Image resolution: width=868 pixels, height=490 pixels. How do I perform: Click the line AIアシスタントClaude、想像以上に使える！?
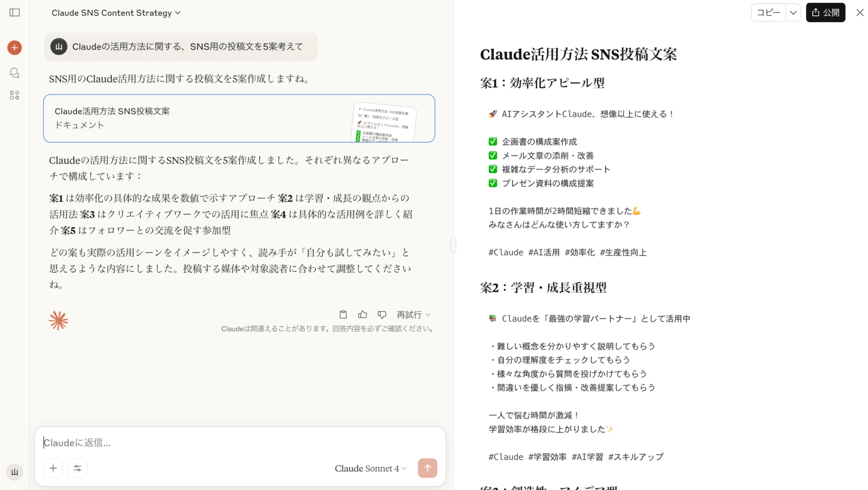pos(581,114)
